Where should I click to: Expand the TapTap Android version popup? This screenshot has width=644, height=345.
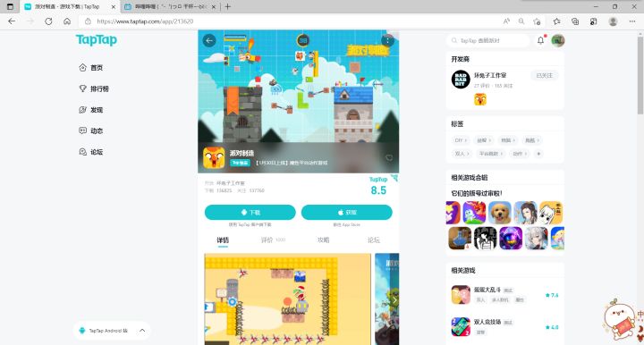click(x=142, y=330)
